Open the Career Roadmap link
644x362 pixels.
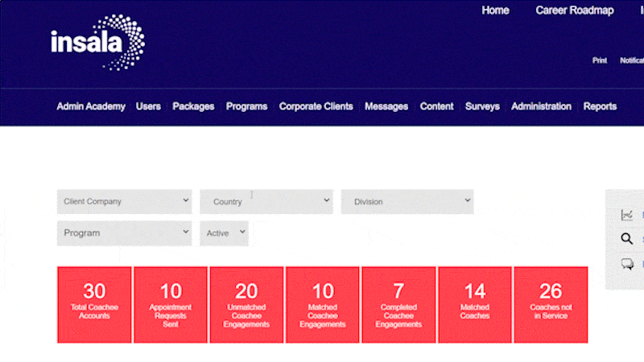[x=575, y=10]
